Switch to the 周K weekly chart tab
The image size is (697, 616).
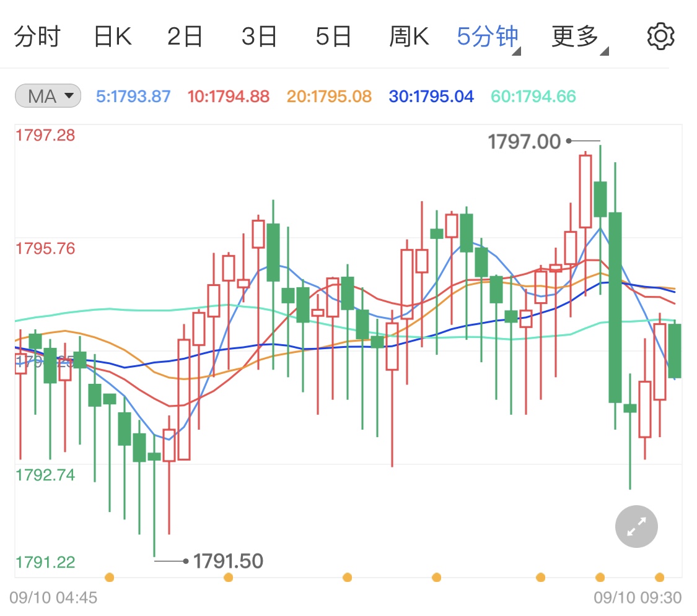pos(409,35)
